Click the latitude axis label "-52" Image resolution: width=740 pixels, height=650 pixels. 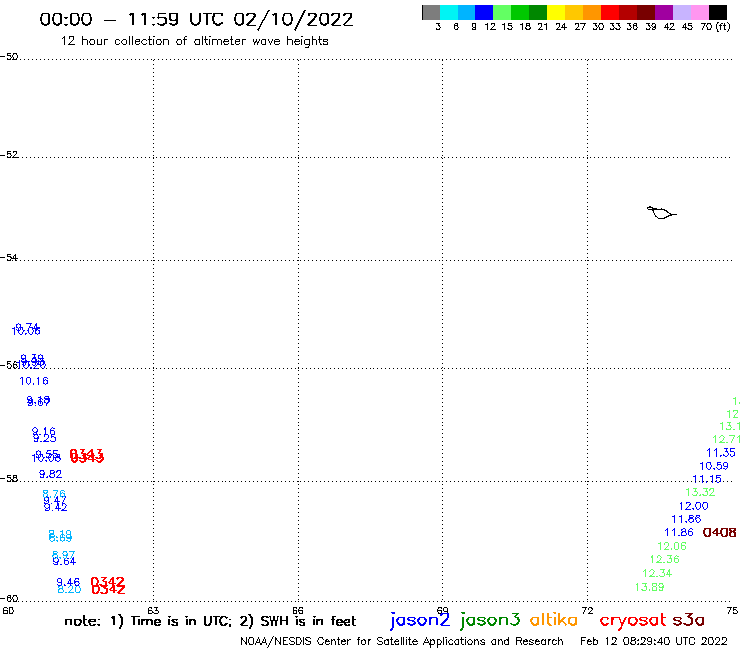(x=9, y=155)
